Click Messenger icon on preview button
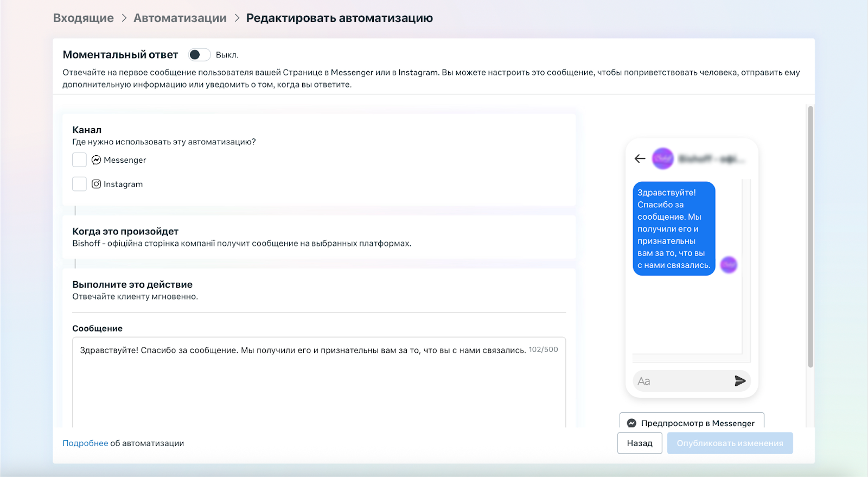The width and height of the screenshot is (868, 477). 631,423
